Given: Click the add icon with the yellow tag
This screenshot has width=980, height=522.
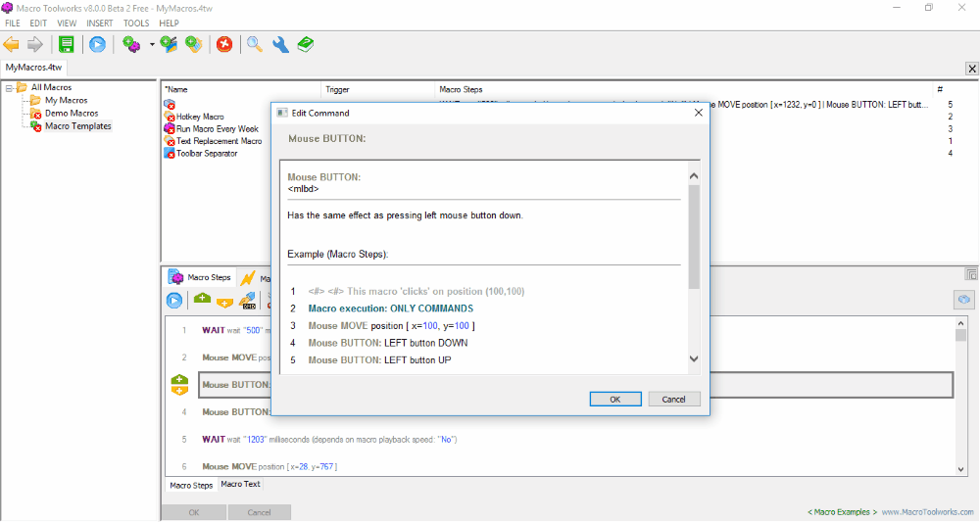Looking at the screenshot, I should pyautogui.click(x=194, y=44).
